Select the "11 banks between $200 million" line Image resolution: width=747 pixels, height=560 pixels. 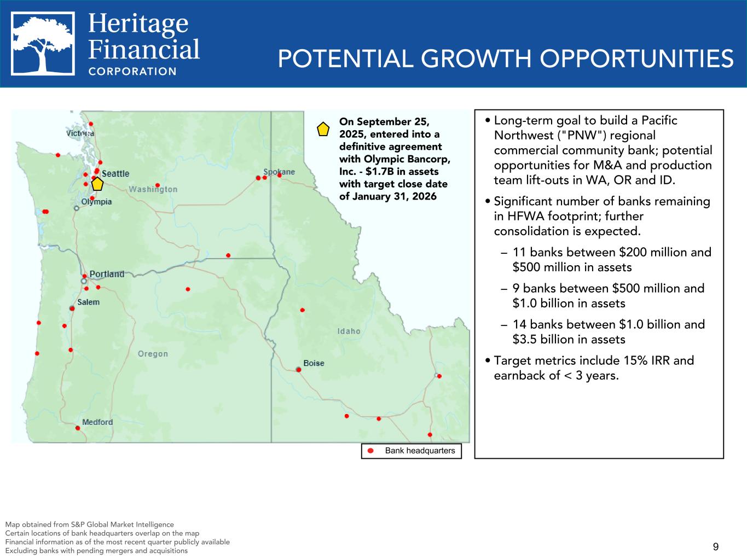[606, 260]
